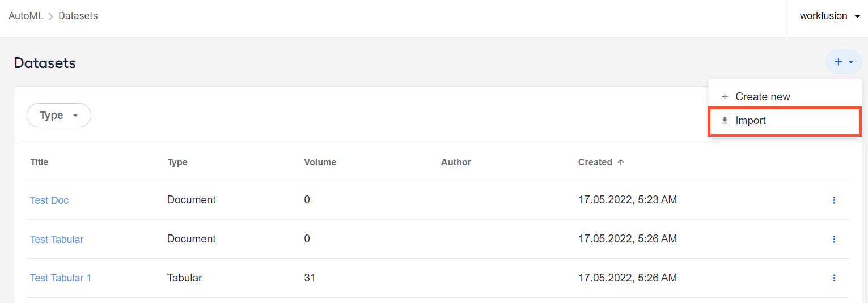Open the Test Doc dataset link
Viewport: 868px width, 303px height.
click(x=49, y=200)
